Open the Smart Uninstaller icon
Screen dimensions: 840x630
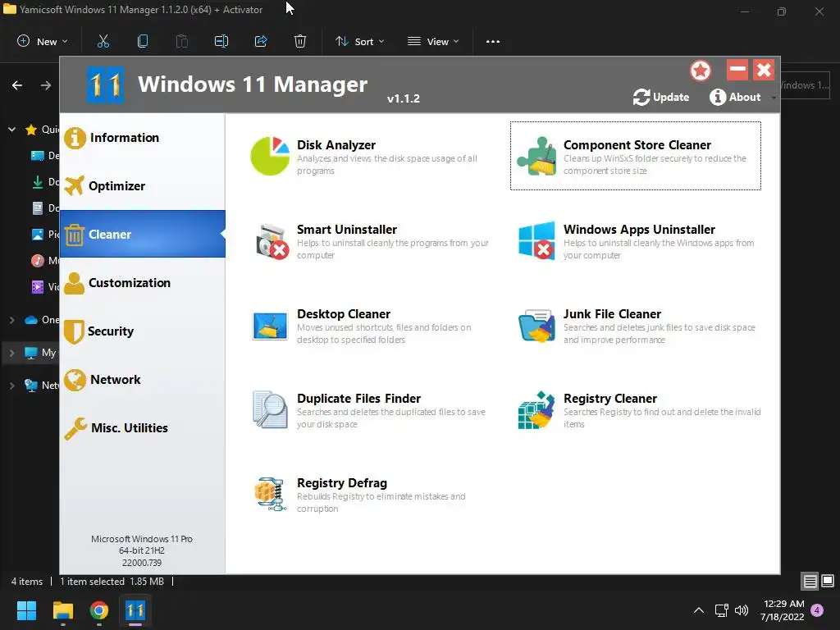272,241
